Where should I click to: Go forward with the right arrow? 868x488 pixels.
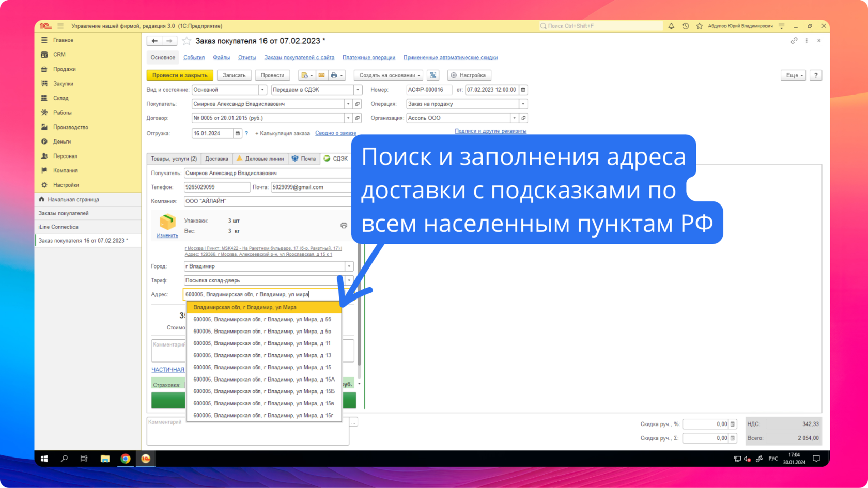169,41
